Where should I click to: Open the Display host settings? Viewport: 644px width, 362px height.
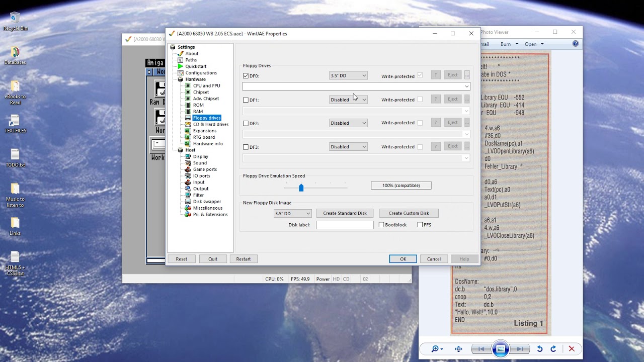coord(200,156)
